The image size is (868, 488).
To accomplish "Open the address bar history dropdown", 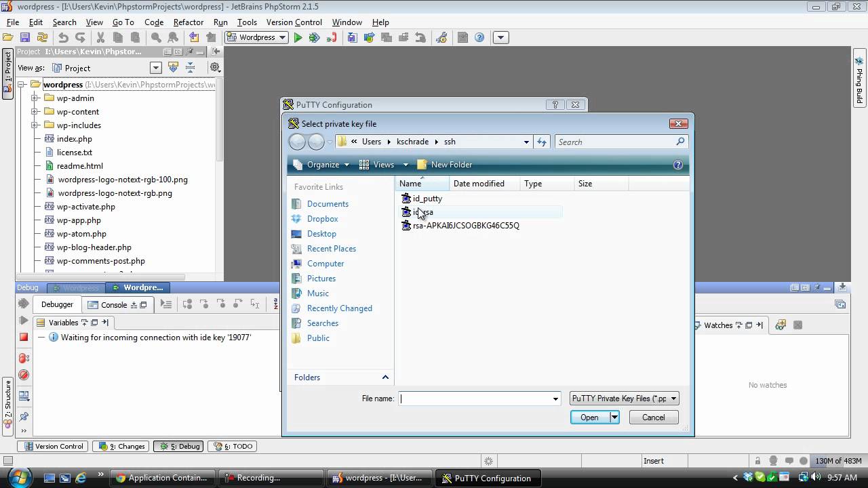I will point(526,142).
